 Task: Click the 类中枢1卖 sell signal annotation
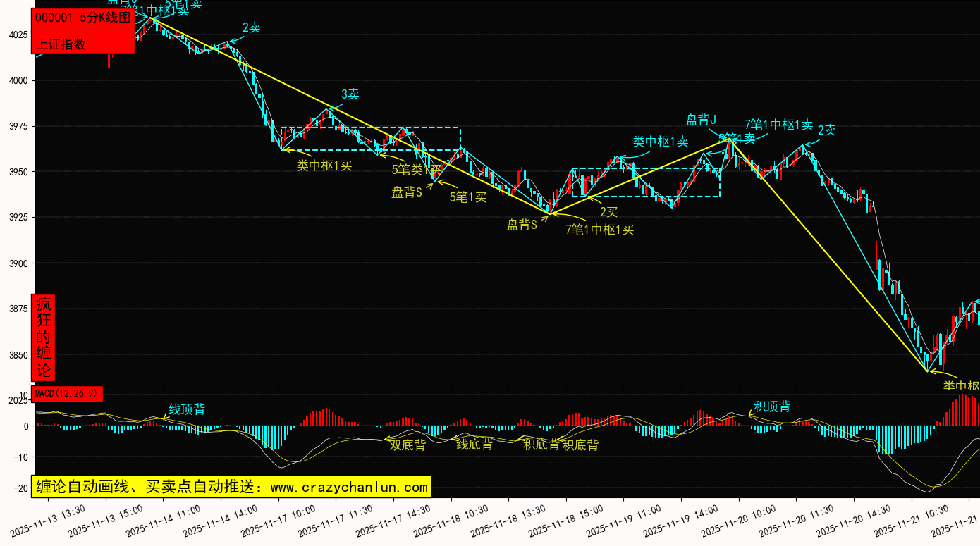(x=661, y=142)
